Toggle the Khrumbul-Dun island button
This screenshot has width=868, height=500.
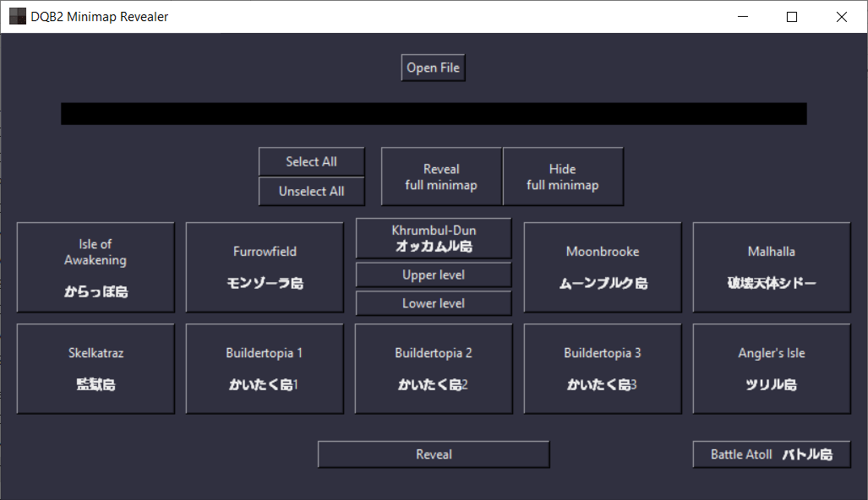[x=434, y=238]
